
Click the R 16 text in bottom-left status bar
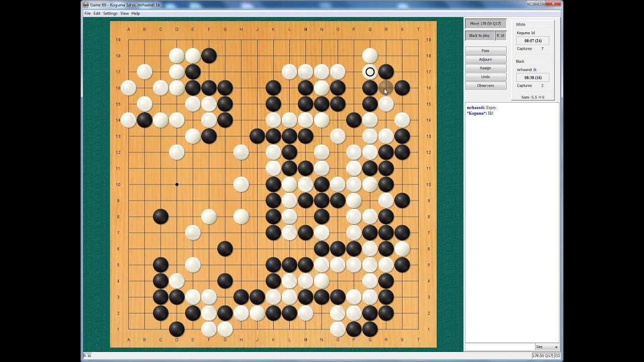pos(87,356)
